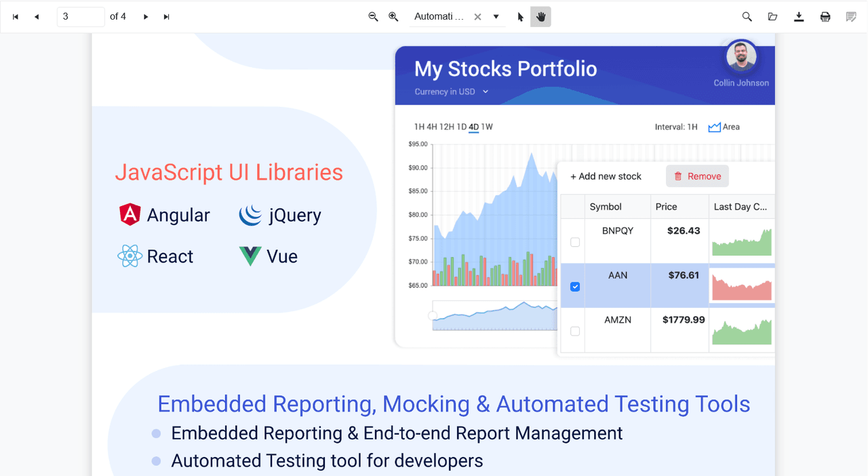Click the Last Day C... column header
This screenshot has width=868, height=476.
coord(741,207)
